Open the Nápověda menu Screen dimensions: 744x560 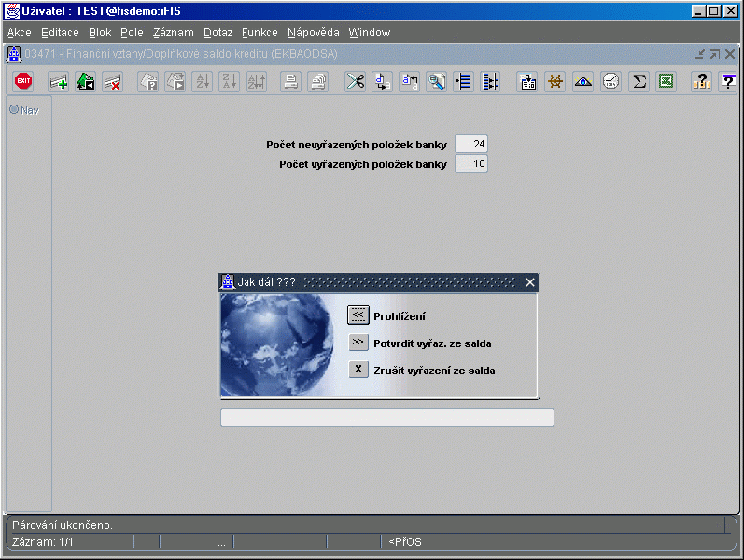coord(313,33)
